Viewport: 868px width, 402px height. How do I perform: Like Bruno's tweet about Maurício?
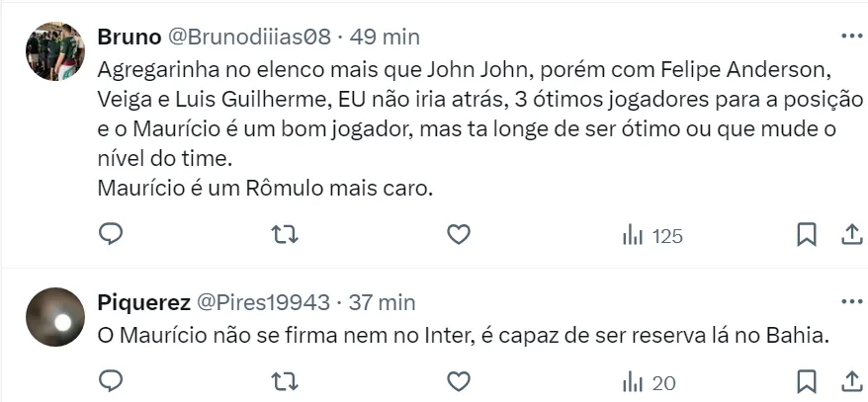click(458, 235)
